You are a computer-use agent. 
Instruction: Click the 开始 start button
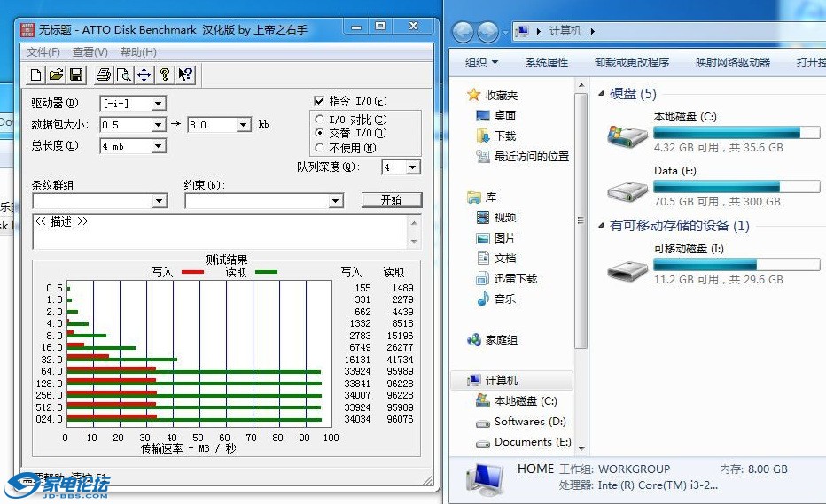(391, 200)
